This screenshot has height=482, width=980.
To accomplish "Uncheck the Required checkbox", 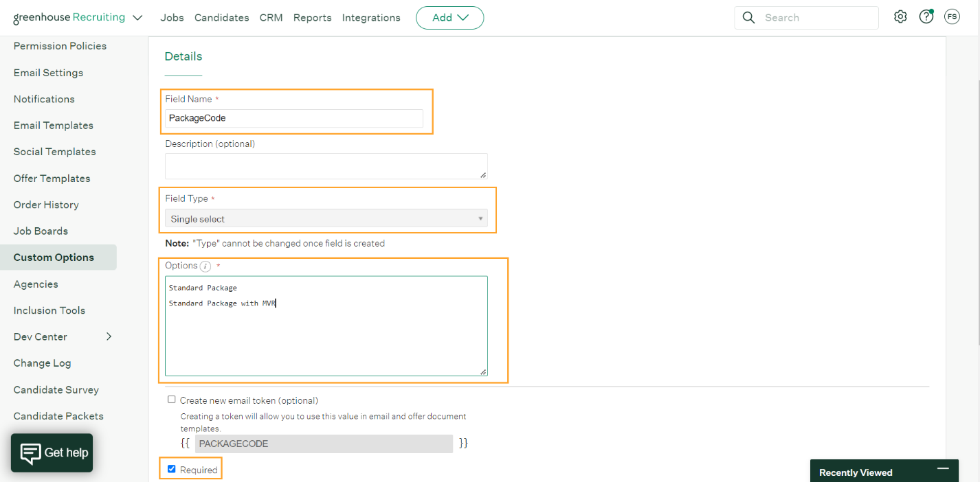I will click(172, 470).
